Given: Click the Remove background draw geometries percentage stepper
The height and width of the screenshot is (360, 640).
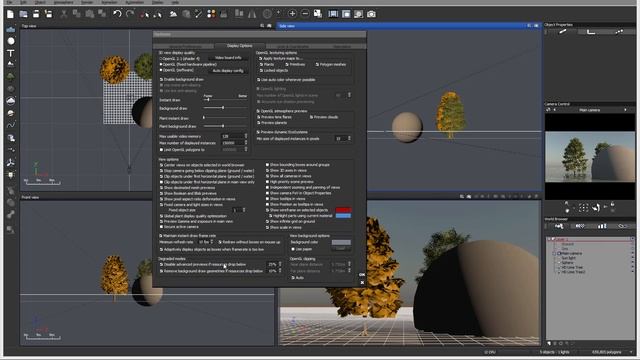Looking at the screenshot, I should (280, 271).
